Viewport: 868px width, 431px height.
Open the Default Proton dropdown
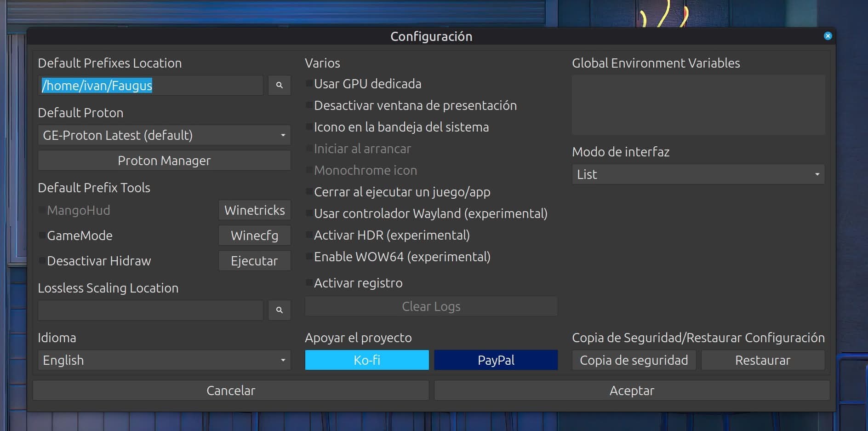(164, 135)
